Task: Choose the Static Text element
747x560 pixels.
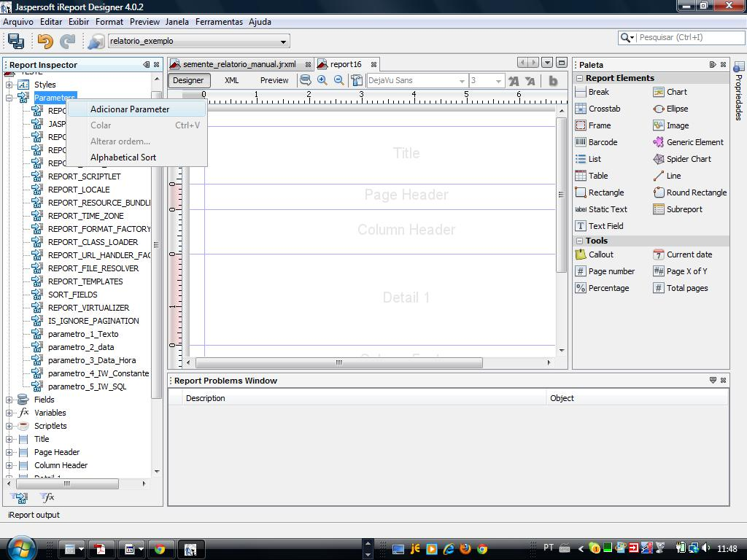Action: [601, 209]
